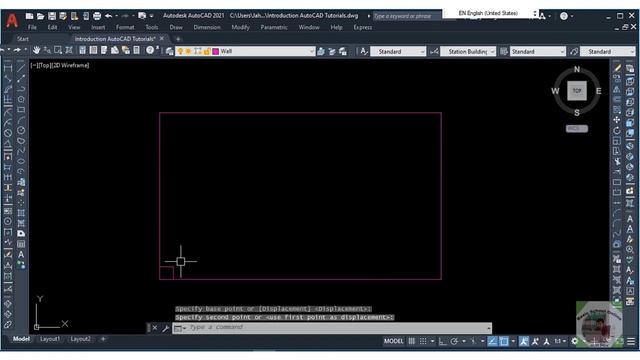Select the Hatch tool in draw toolbar
Screen dimensions: 640x360
pos(21,213)
